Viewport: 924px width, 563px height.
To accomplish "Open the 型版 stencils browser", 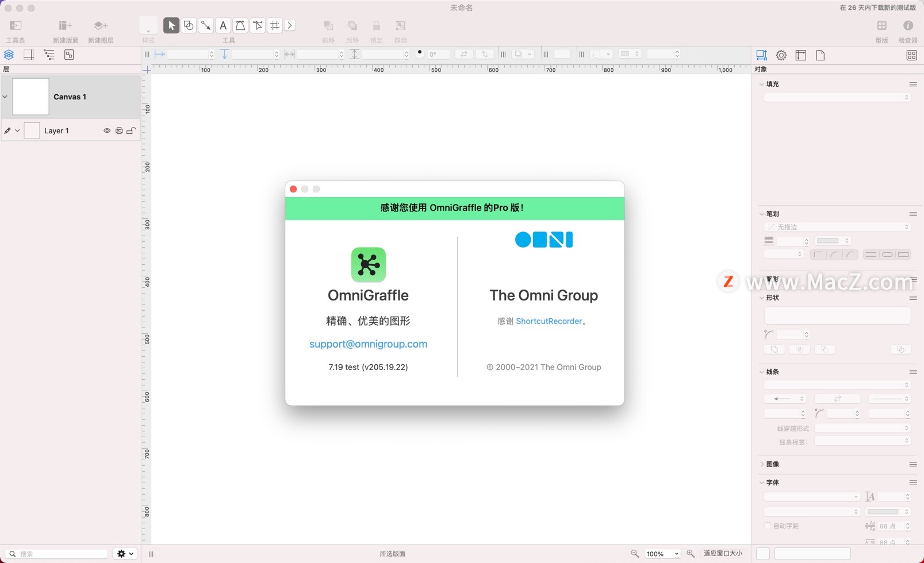I will 881,25.
